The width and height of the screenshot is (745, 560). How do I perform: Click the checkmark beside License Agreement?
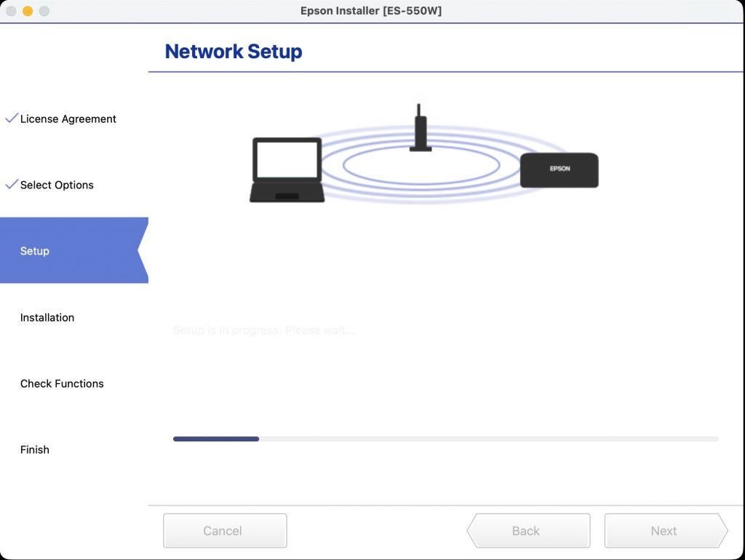(x=12, y=118)
